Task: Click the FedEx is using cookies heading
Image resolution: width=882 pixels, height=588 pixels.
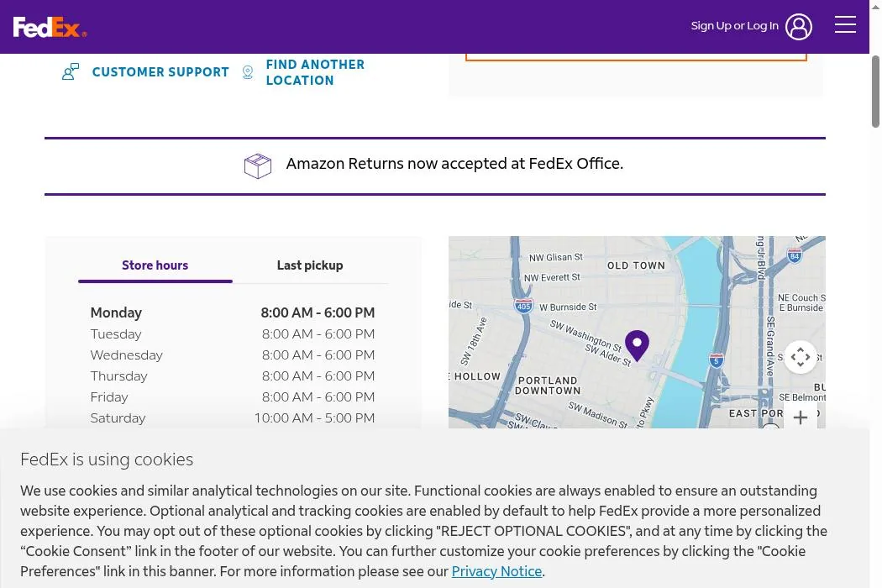Action: (x=107, y=459)
